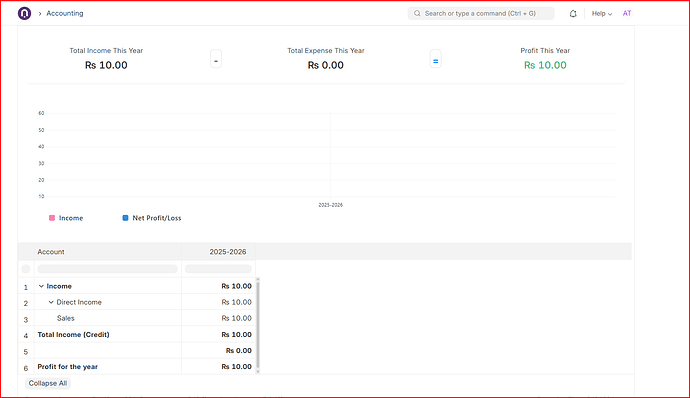Collapse the Direct Income row chevron

[x=51, y=302]
